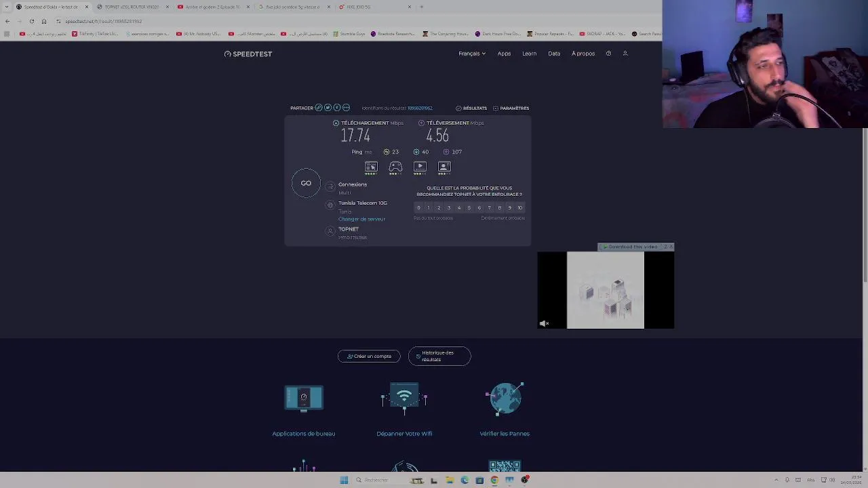Rate recommendation as 4
This screenshot has width=868, height=488.
coord(459,208)
